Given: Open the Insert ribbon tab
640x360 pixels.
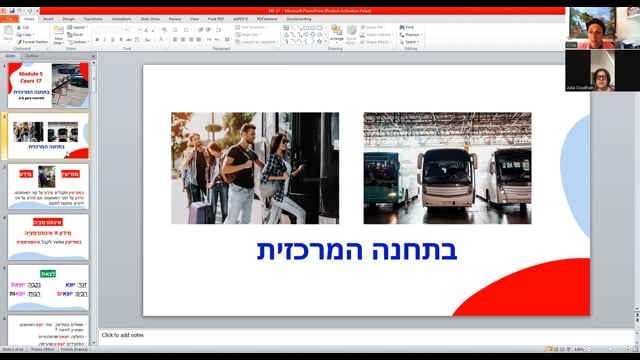Looking at the screenshot, I should (x=48, y=19).
